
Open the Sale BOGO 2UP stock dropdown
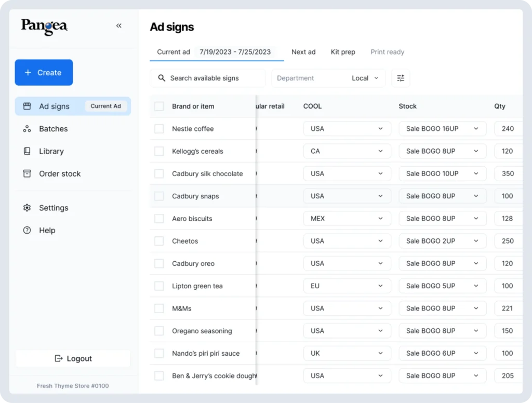coord(443,241)
